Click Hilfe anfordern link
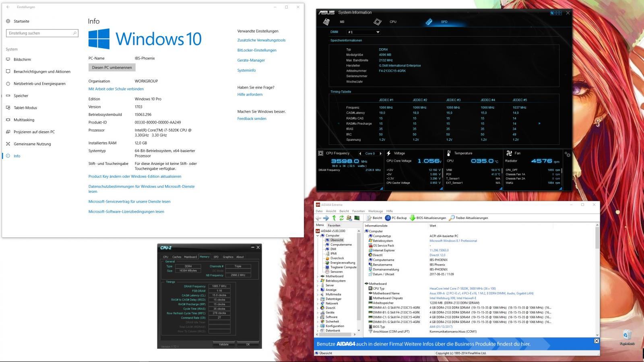 pos(250,95)
